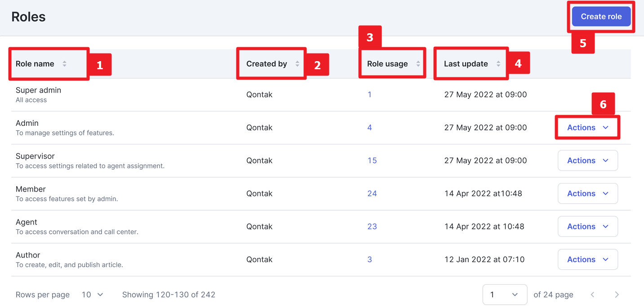Expand Actions menu for Author role
This screenshot has width=644, height=308.
coord(587,259)
